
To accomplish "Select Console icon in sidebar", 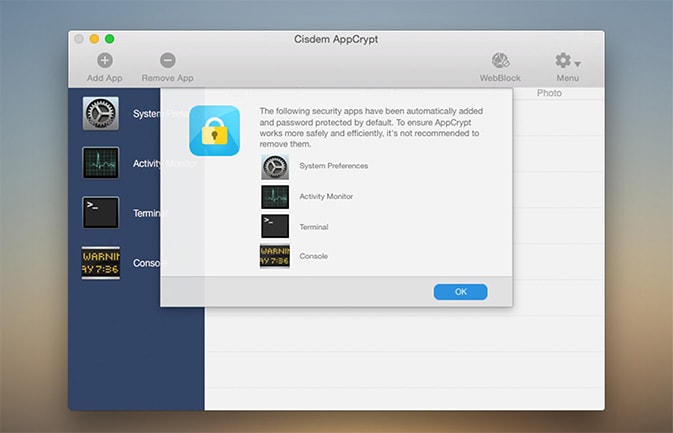I will point(101,263).
